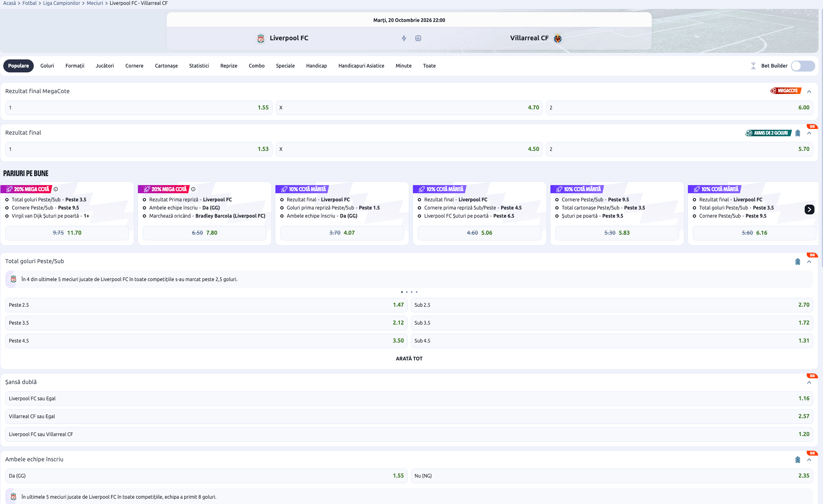Collapse the Rezultat final MegaCote section
Screen dimensions: 823x504
coord(809,92)
